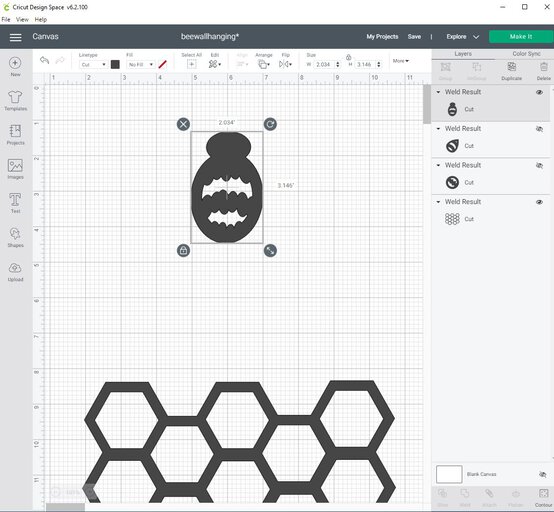This screenshot has width=554, height=512.
Task: Switch to the Layers tab
Action: (463, 54)
